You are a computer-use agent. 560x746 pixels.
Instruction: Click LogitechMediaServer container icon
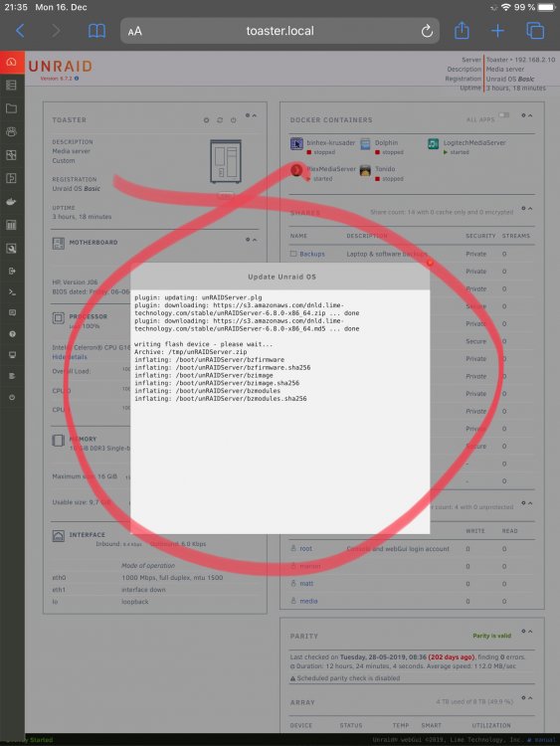433,143
